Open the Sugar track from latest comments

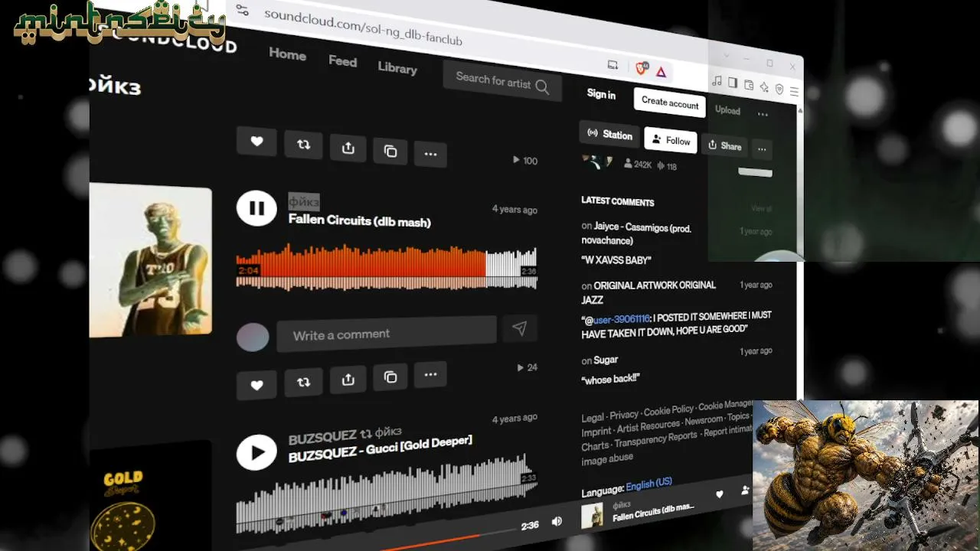click(x=606, y=360)
